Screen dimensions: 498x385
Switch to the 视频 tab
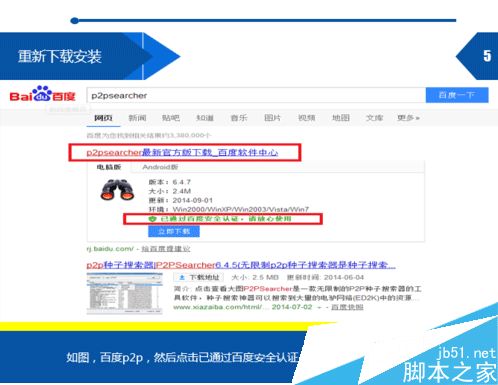pos(307,118)
